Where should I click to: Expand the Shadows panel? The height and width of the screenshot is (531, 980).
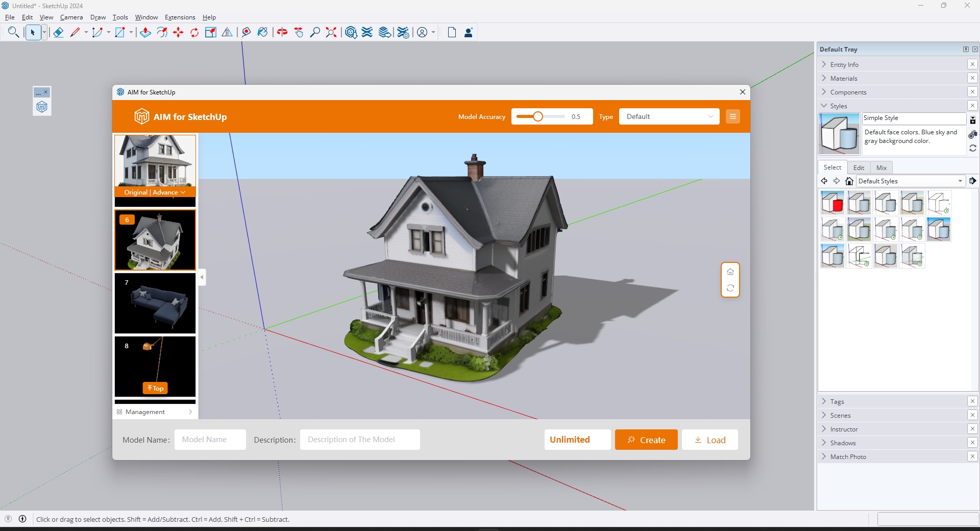coord(843,443)
